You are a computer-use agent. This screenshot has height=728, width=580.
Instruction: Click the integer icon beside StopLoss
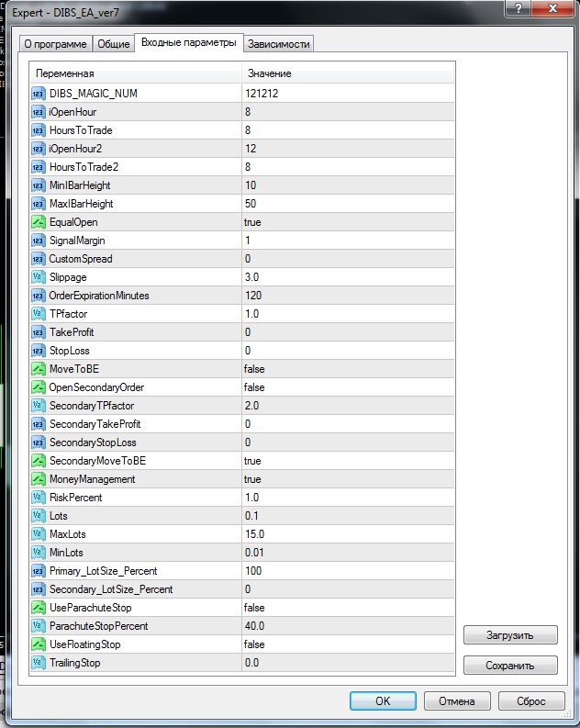tap(39, 351)
